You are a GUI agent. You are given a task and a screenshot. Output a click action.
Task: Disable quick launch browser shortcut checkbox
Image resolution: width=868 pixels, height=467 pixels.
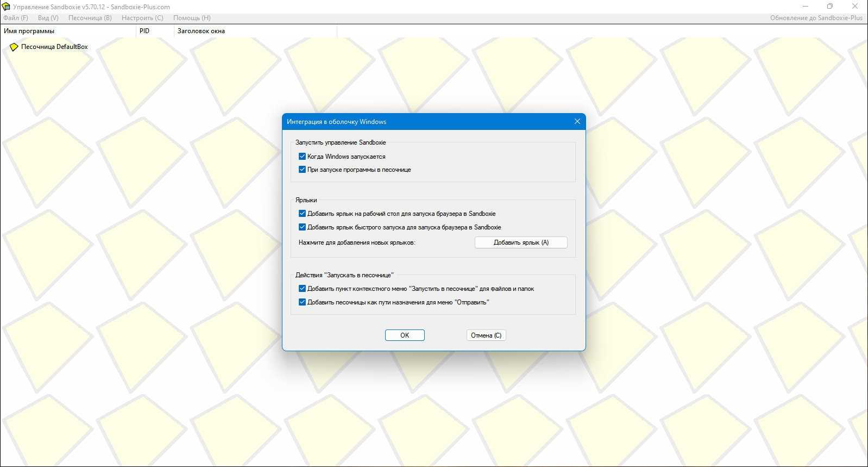point(303,227)
